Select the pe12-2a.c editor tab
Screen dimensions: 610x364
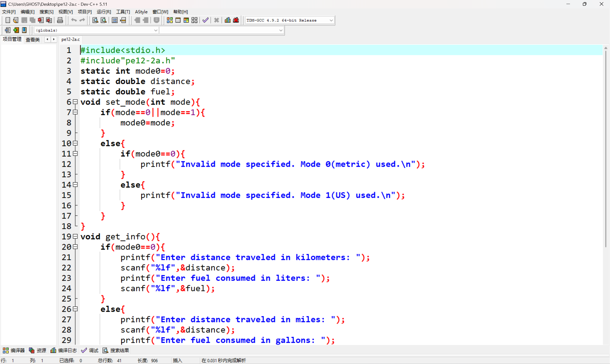click(x=71, y=39)
